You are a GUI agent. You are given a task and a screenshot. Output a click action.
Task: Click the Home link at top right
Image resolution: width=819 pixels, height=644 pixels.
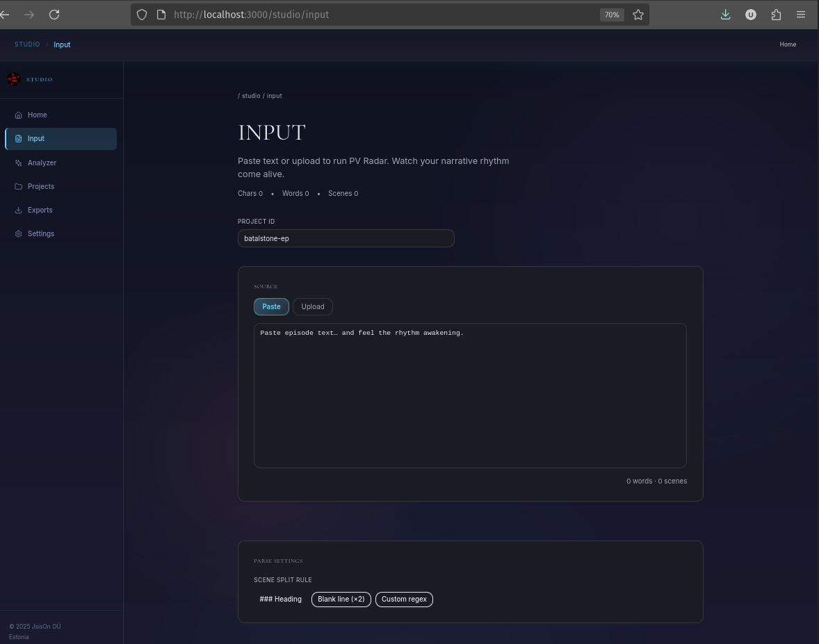pos(788,44)
